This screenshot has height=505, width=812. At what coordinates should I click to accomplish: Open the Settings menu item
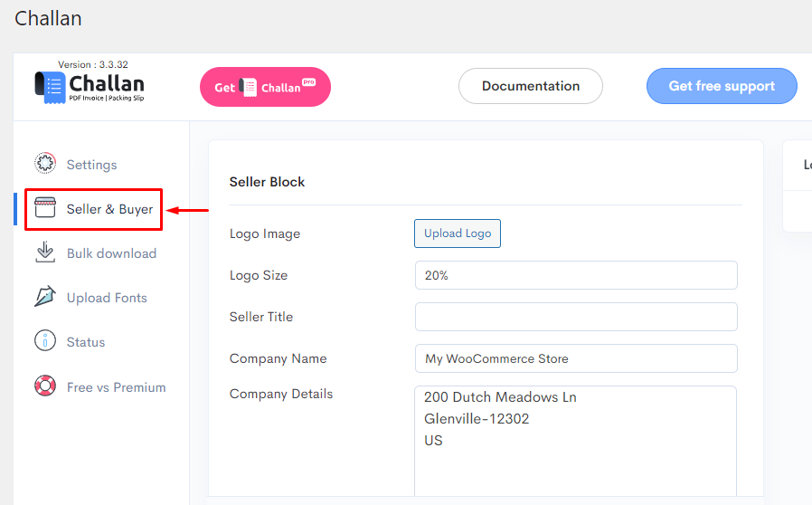coord(91,165)
